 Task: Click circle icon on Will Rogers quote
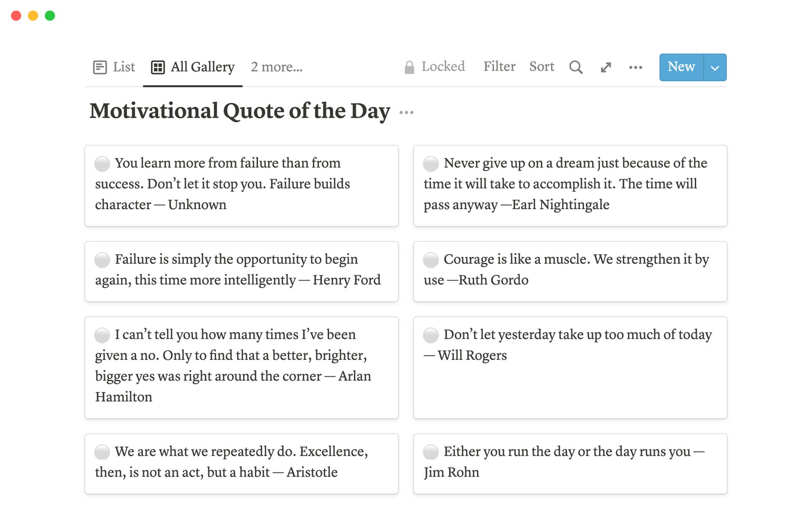pos(431,335)
